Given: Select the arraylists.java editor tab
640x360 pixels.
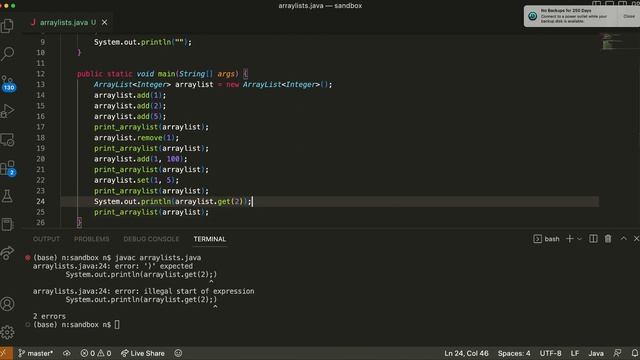Looking at the screenshot, I should [69, 22].
